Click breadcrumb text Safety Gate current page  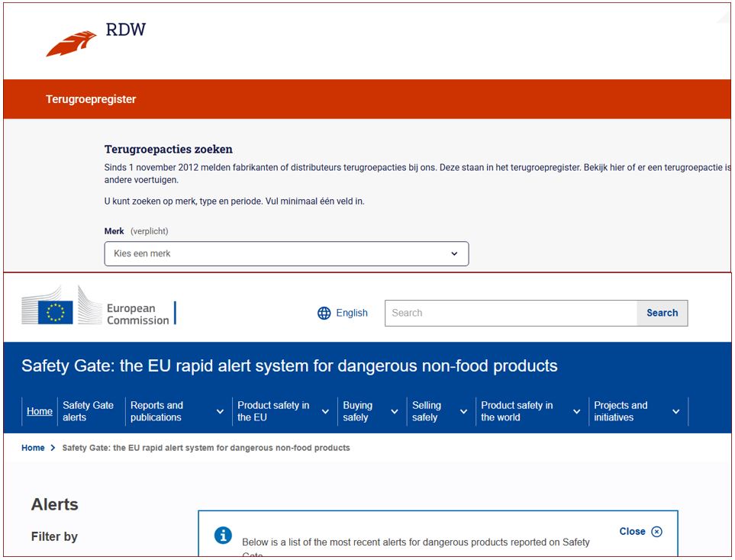206,448
